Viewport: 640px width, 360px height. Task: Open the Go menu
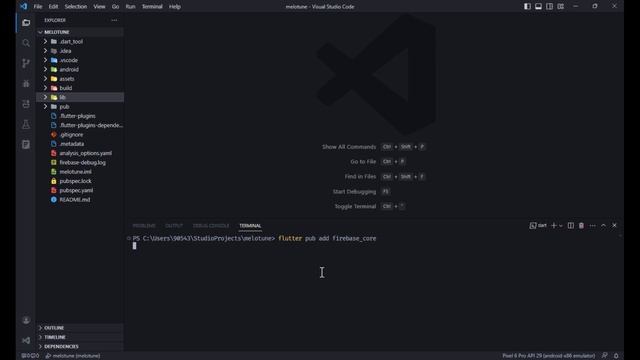(116, 7)
